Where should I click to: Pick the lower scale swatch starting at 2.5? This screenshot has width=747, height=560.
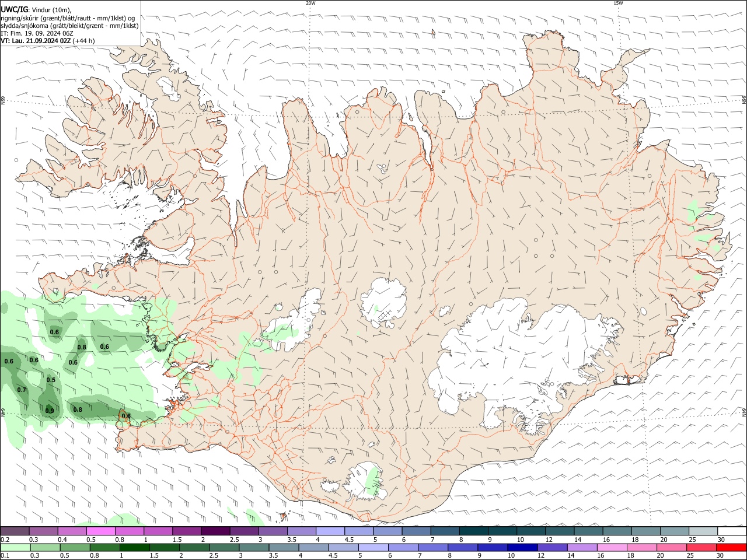pyautogui.click(x=224, y=547)
